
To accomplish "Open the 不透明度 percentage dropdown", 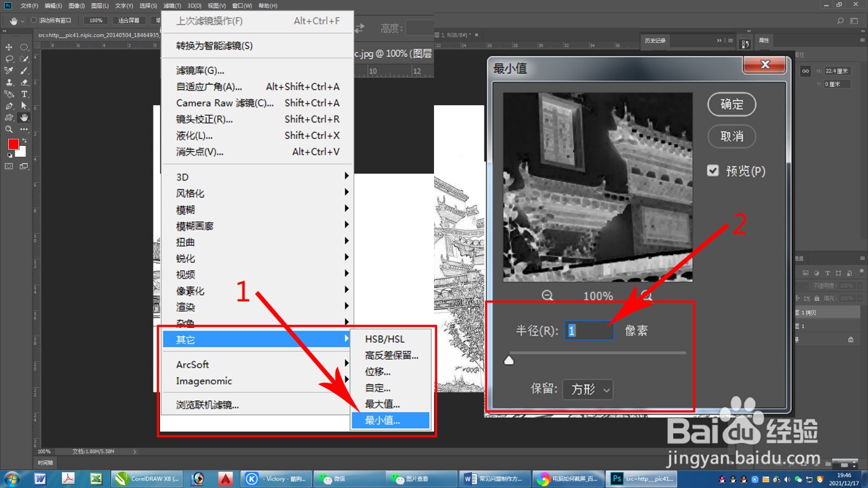I will click(x=860, y=286).
